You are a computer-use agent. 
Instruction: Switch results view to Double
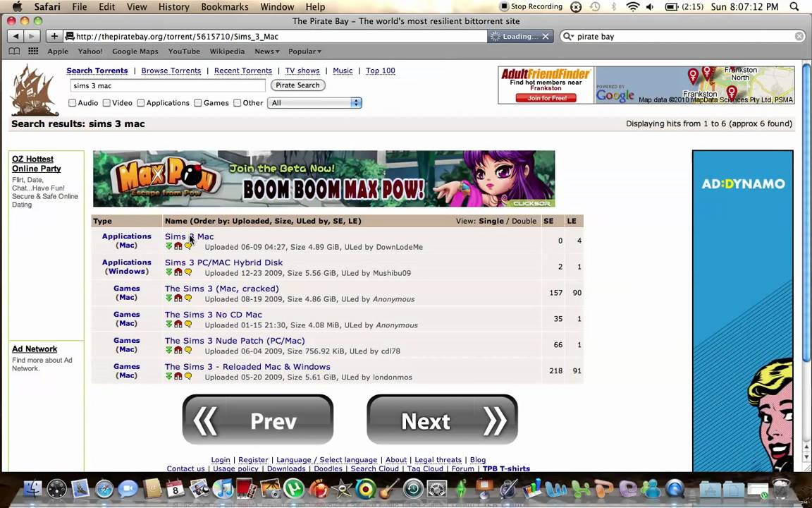pyautogui.click(x=524, y=221)
